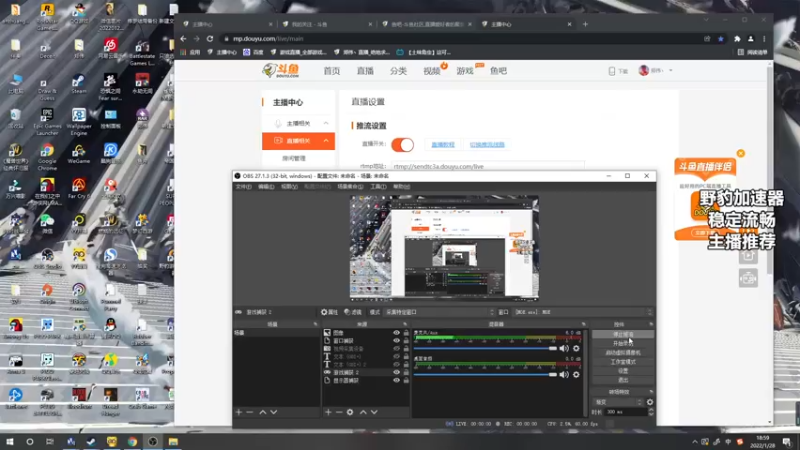Show the 文本 (GDI+) 2 source via eye icon

pyautogui.click(x=396, y=364)
